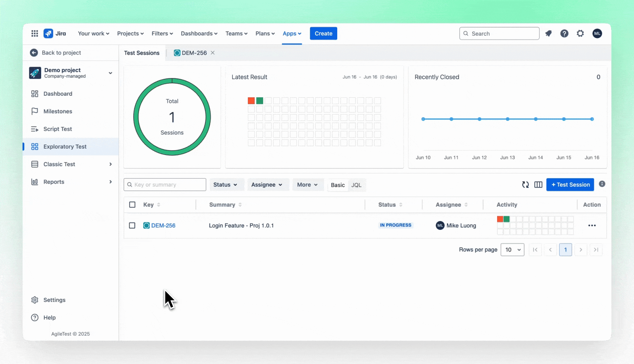Open the Teams menu

(x=236, y=33)
